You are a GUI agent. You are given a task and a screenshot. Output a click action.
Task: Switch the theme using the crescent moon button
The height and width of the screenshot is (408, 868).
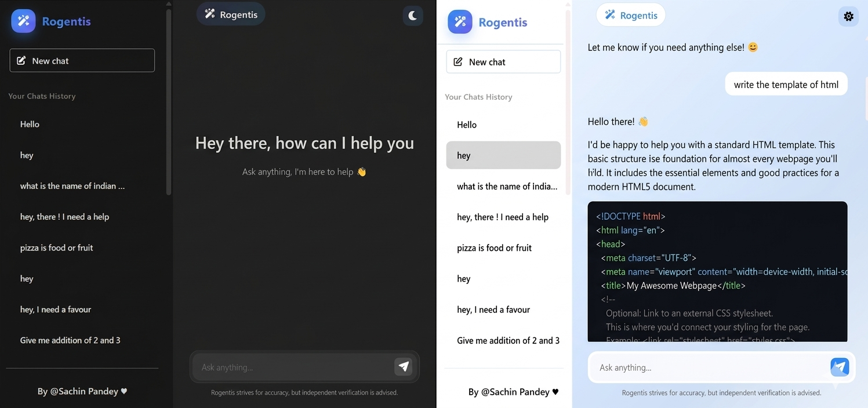(413, 16)
